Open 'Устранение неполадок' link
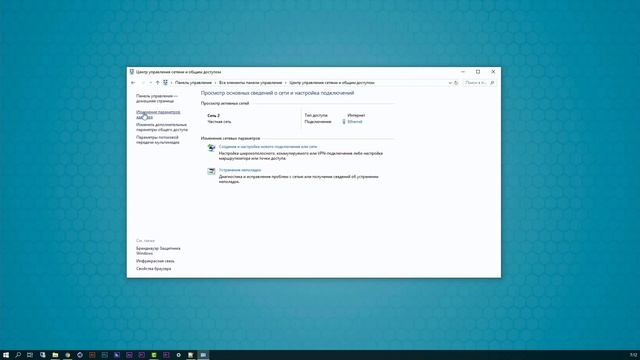The image size is (640, 360). coord(240,170)
